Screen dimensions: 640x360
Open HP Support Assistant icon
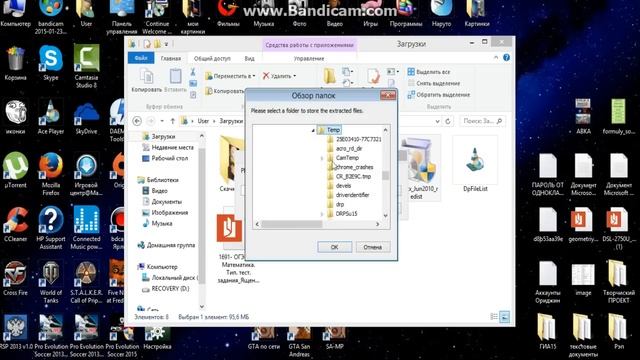click(x=51, y=228)
